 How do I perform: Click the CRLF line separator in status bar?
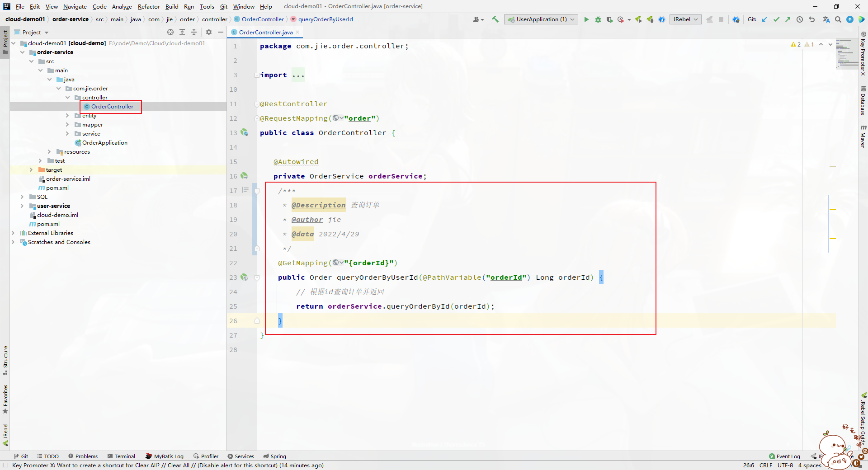click(766, 465)
